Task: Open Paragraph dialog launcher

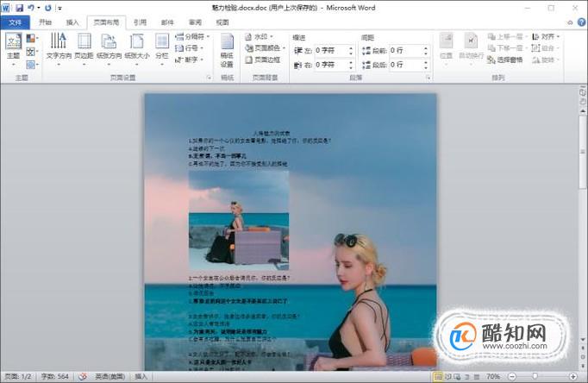Action: (x=428, y=78)
